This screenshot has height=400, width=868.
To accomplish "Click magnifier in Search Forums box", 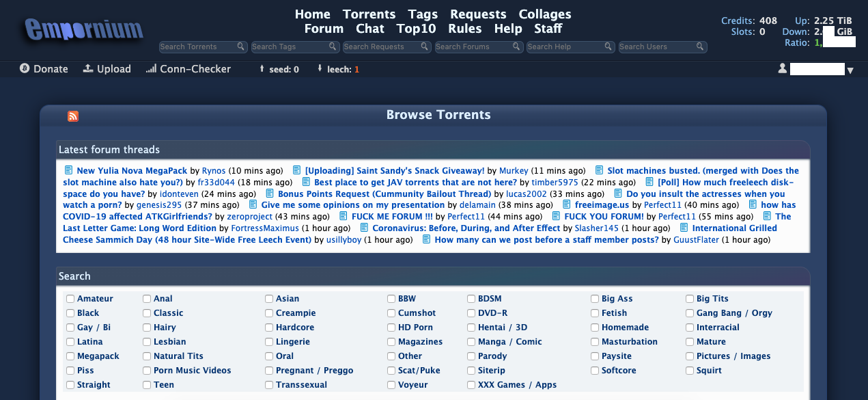I will pos(517,46).
